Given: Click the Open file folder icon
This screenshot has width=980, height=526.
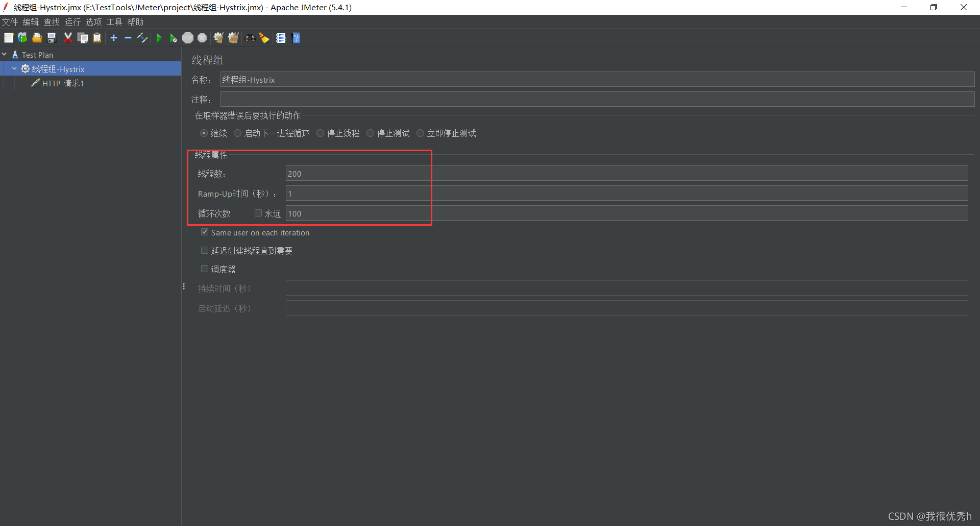Looking at the screenshot, I should (37, 38).
